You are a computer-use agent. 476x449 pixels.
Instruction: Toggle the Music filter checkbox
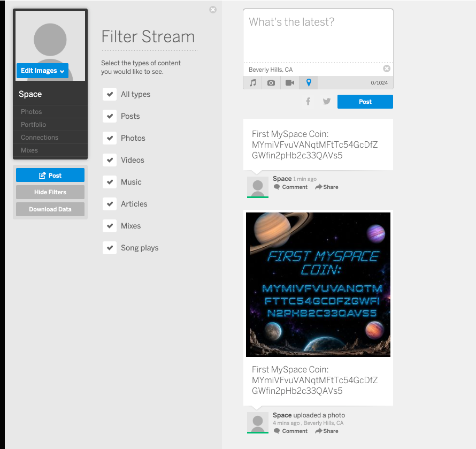(x=110, y=182)
